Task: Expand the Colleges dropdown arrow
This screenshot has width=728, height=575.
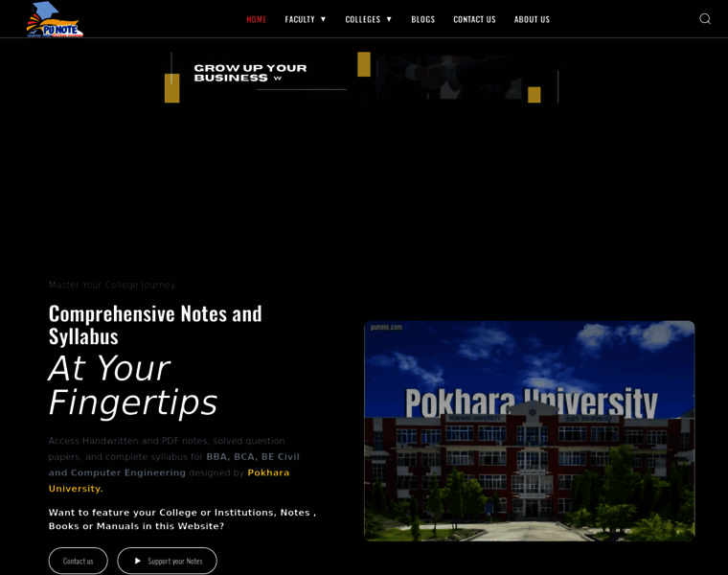Action: [389, 19]
